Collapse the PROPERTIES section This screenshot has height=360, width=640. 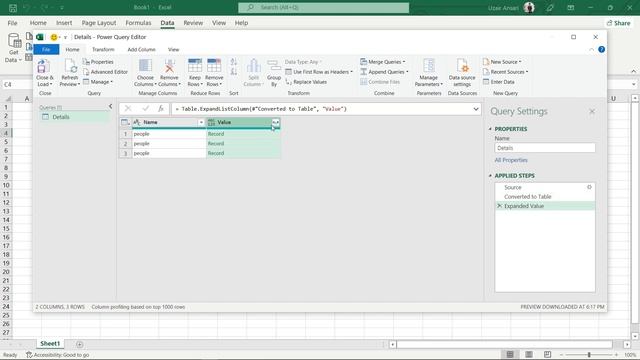tap(490, 129)
